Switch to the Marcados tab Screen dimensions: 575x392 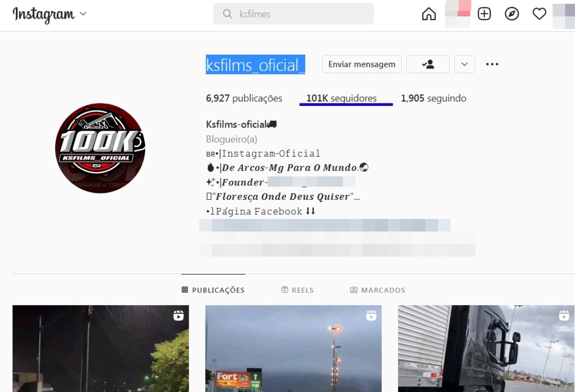click(378, 290)
